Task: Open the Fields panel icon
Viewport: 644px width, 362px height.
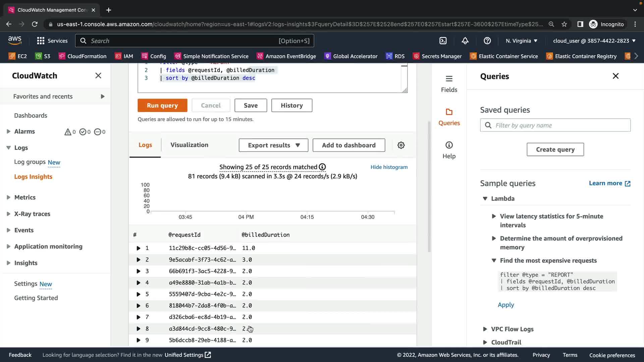Action: point(449,83)
